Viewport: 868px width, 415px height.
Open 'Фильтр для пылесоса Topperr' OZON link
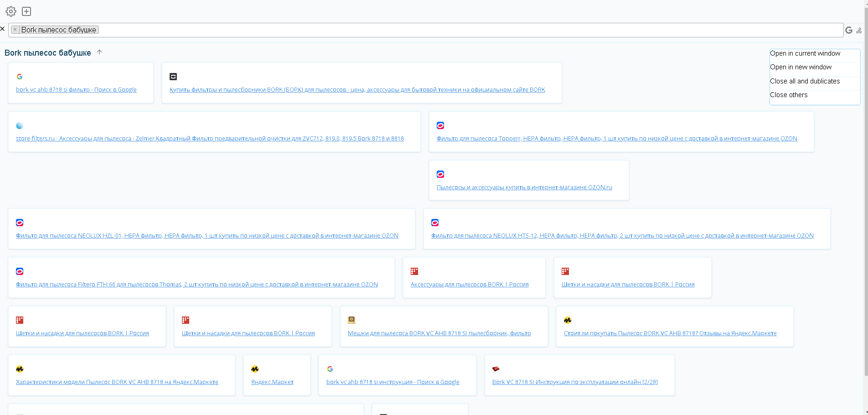[x=617, y=139]
